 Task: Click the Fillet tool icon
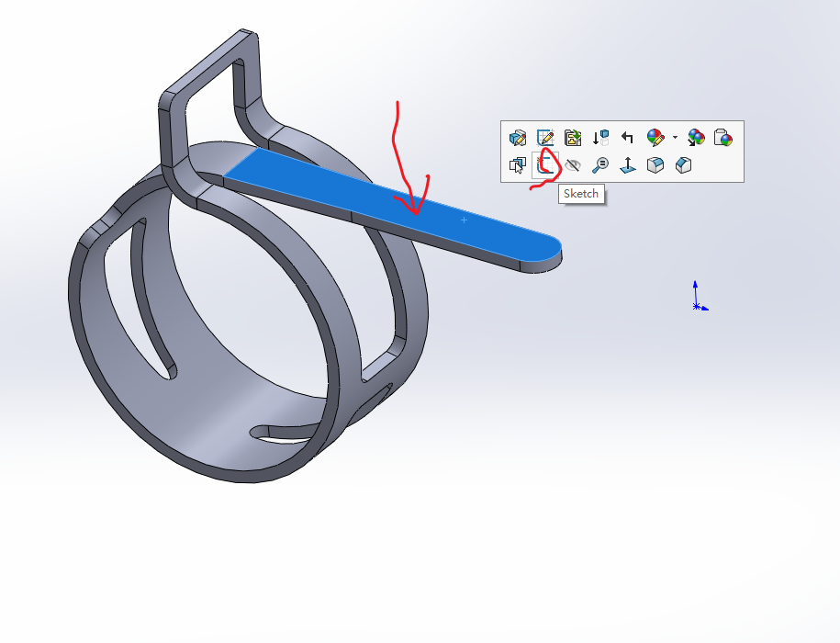click(655, 165)
